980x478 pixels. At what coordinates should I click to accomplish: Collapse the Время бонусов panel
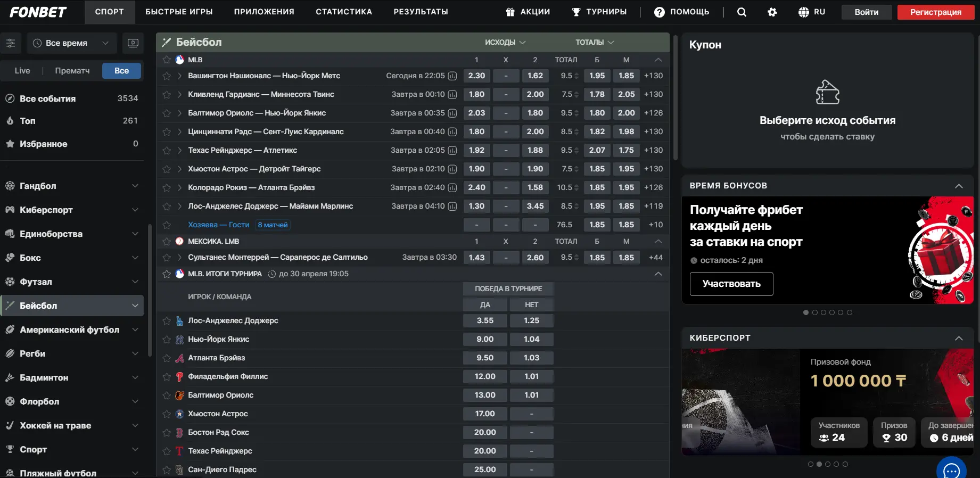[959, 186]
